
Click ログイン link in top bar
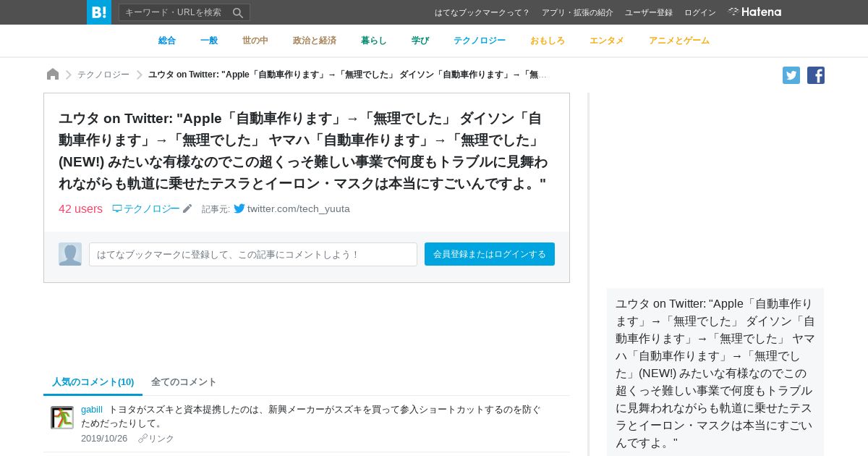pyautogui.click(x=700, y=12)
